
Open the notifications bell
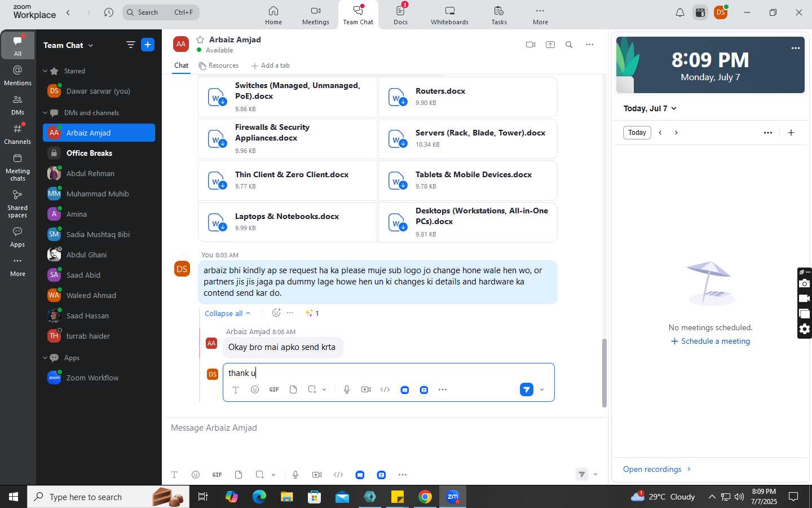pos(680,12)
